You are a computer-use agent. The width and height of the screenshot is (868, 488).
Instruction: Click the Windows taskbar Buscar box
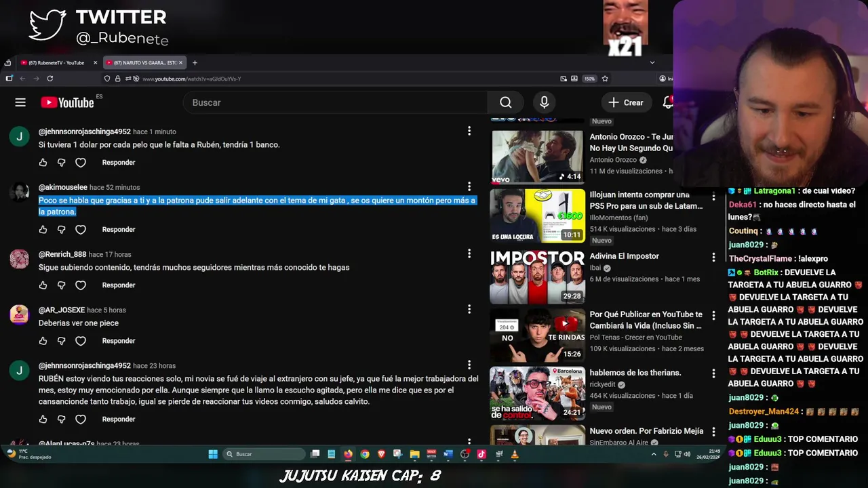[265, 454]
